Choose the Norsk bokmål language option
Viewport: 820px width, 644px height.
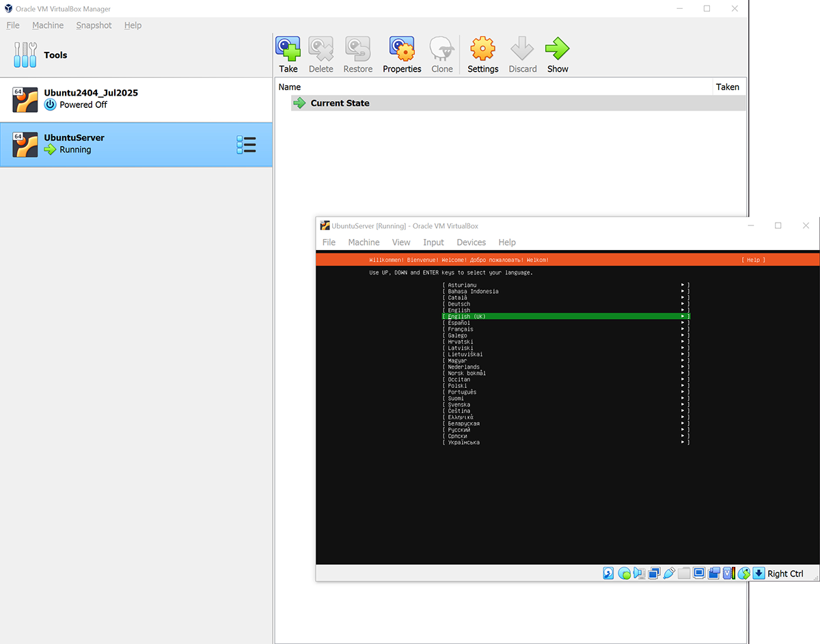(566, 374)
